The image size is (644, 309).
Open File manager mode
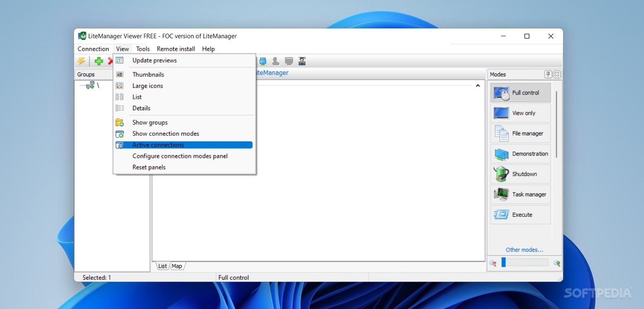(x=520, y=133)
